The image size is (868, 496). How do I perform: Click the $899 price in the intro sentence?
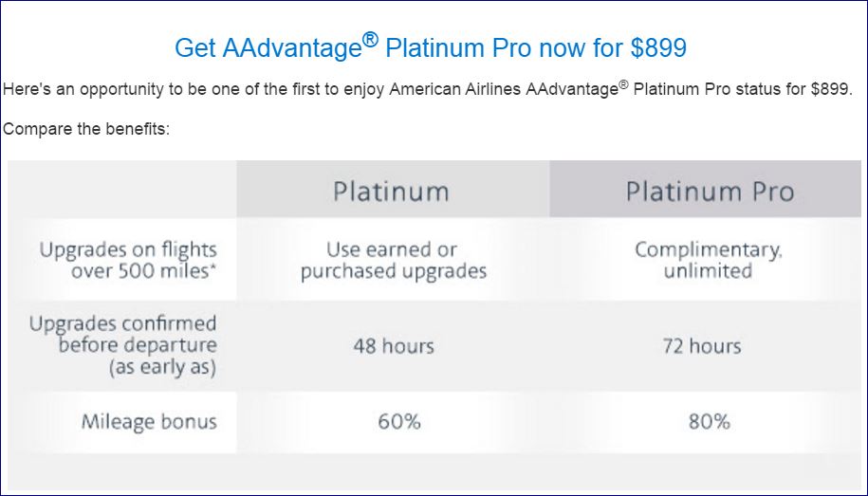coord(831,90)
